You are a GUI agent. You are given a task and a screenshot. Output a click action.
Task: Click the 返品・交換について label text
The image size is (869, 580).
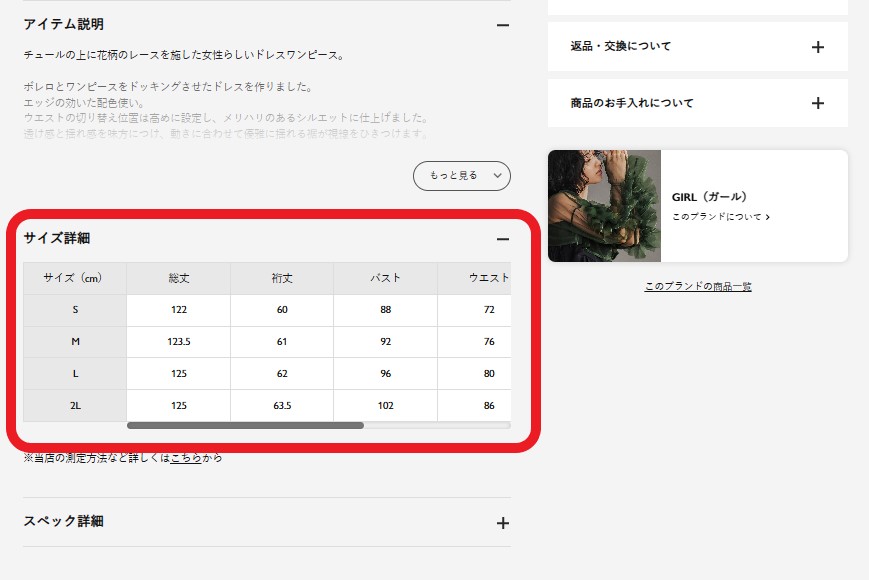(621, 47)
